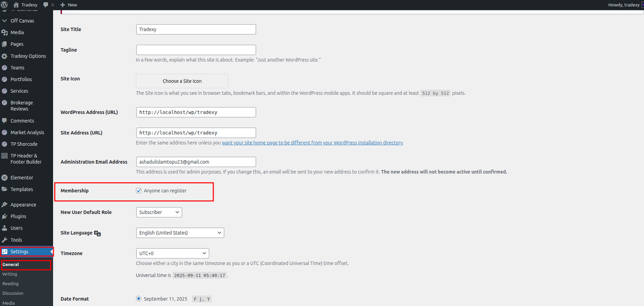Click the Administration Email Address field
The image size is (644, 306).
point(196,162)
